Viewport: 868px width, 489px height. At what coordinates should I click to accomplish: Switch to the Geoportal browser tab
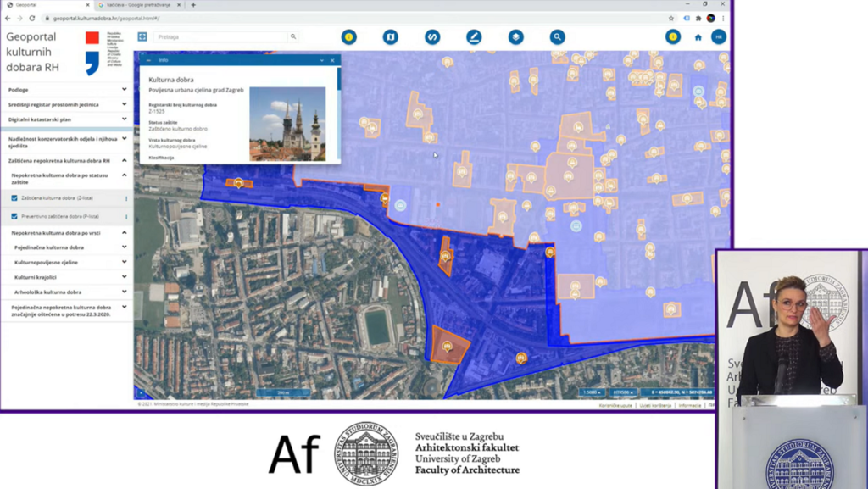coord(47,5)
